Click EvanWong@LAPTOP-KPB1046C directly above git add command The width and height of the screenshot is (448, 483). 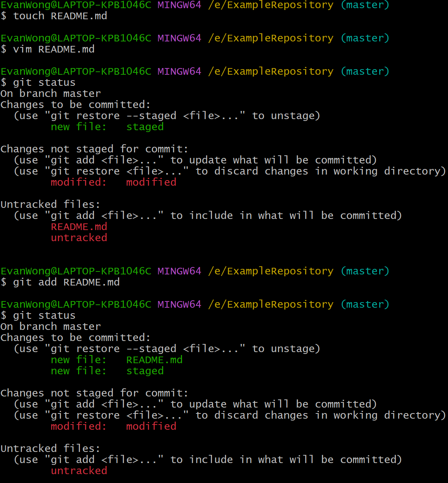click(x=76, y=271)
